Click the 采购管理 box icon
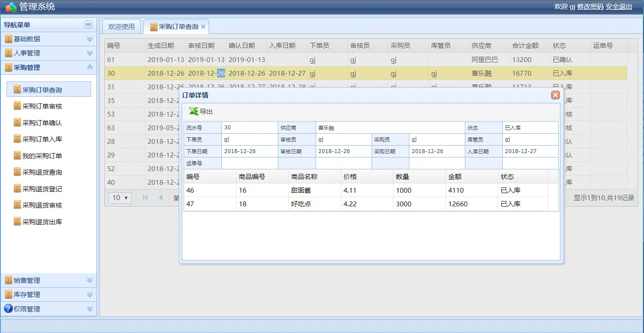 click(8, 67)
